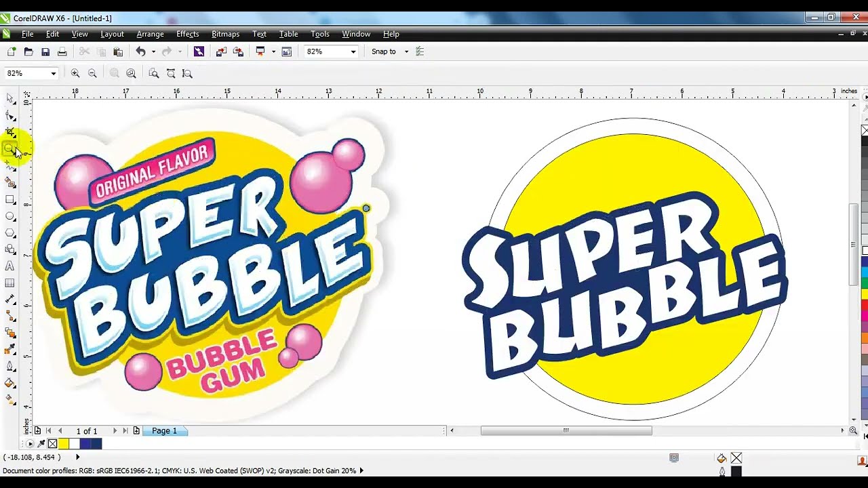Select the Table tool
Image resolution: width=868 pixels, height=488 pixels.
tap(10, 283)
